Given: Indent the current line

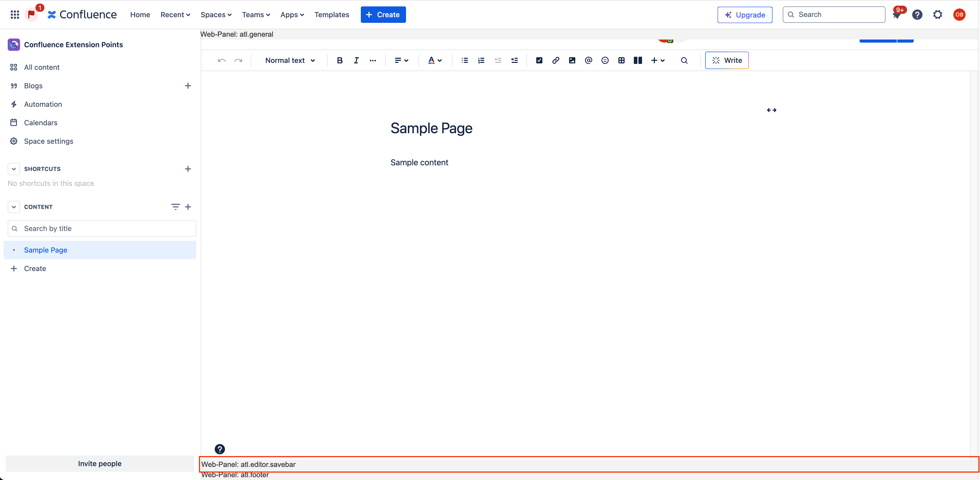Looking at the screenshot, I should pos(514,61).
